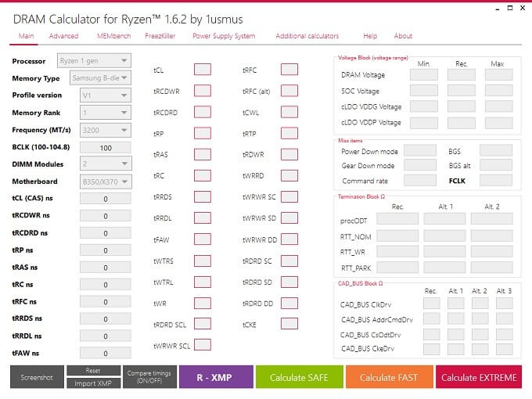This screenshot has height=399, width=532.
Task: Open the Main tab
Action: click(x=26, y=36)
